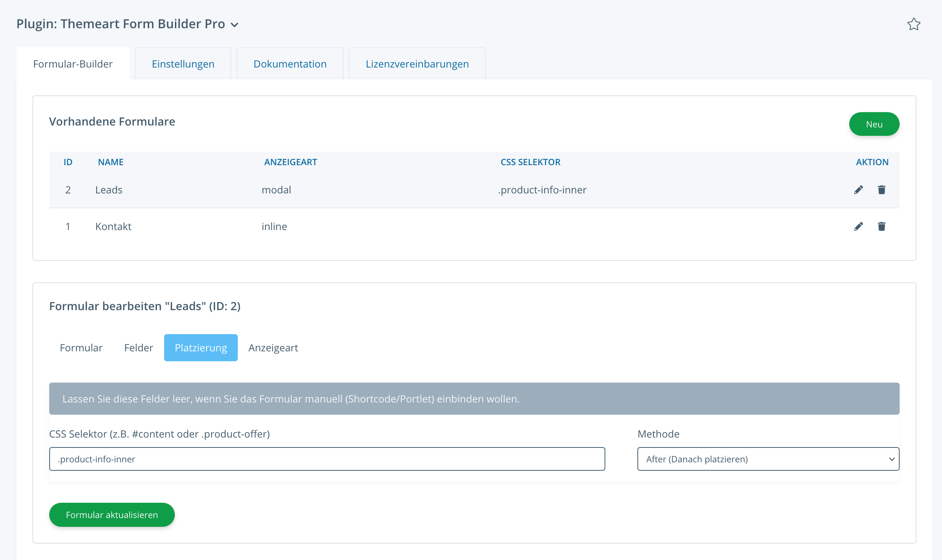Viewport: 942px width, 560px height.
Task: Delete the Kontakt form using trash icon
Action: (x=881, y=227)
